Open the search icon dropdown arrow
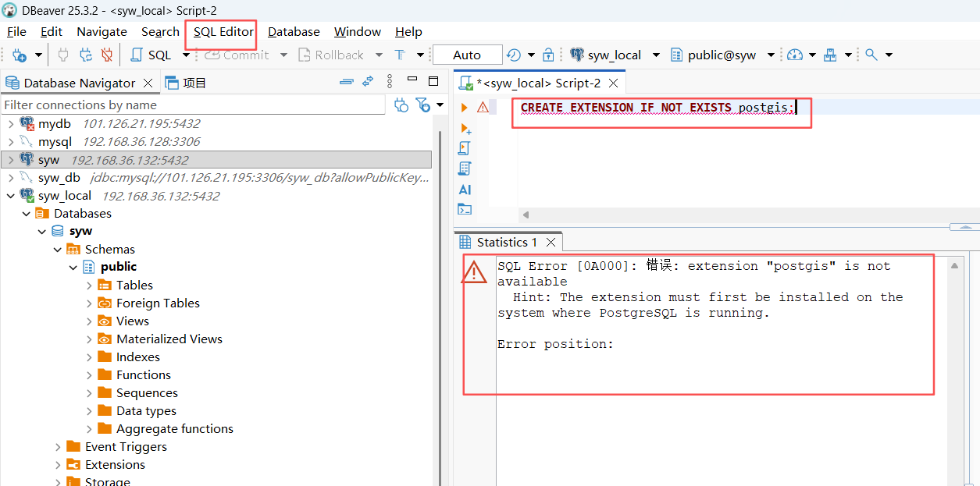980x486 pixels. (889, 55)
